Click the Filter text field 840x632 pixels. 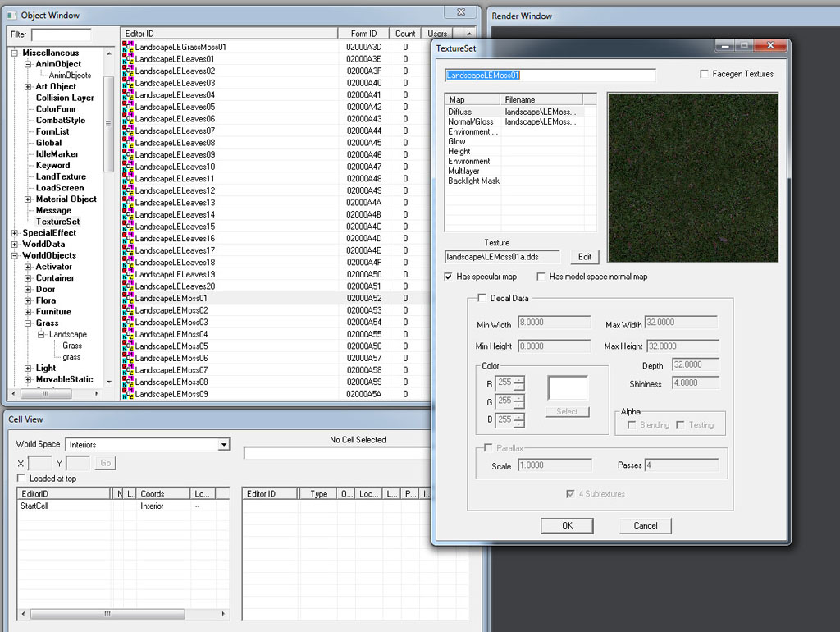62,34
